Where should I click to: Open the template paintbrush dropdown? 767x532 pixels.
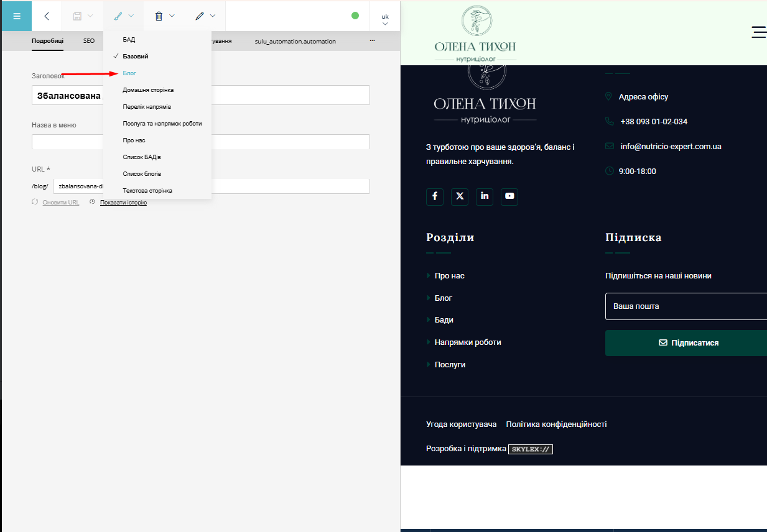123,16
